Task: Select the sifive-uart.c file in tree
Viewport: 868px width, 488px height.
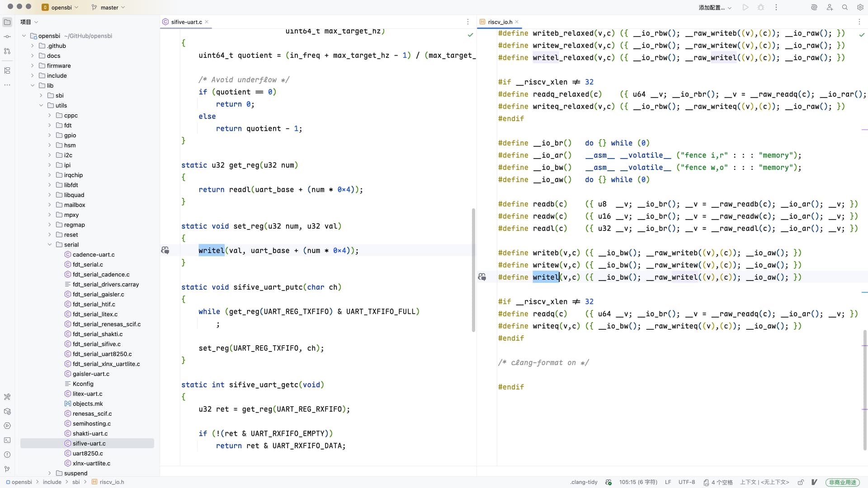Action: click(x=87, y=443)
